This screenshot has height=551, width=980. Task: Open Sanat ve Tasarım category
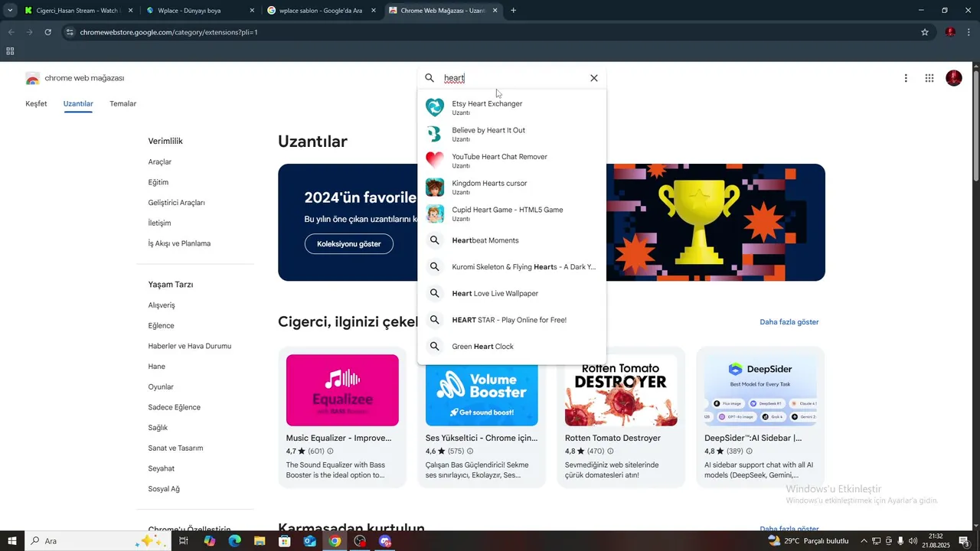coord(175,448)
